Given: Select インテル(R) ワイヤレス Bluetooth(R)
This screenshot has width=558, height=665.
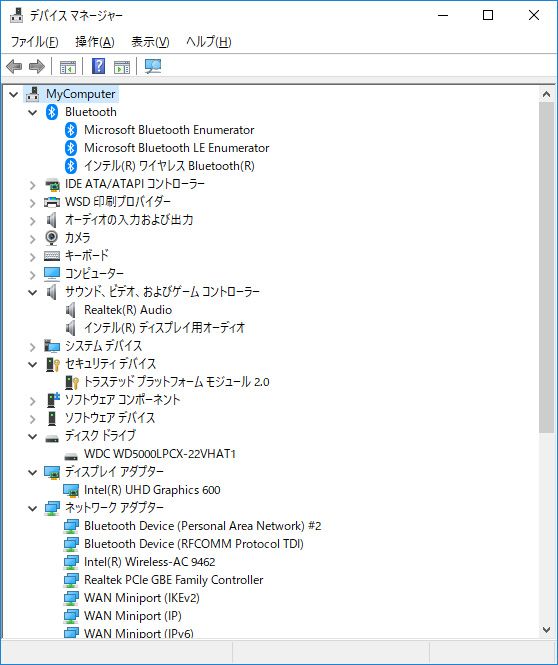Looking at the screenshot, I should point(169,166).
